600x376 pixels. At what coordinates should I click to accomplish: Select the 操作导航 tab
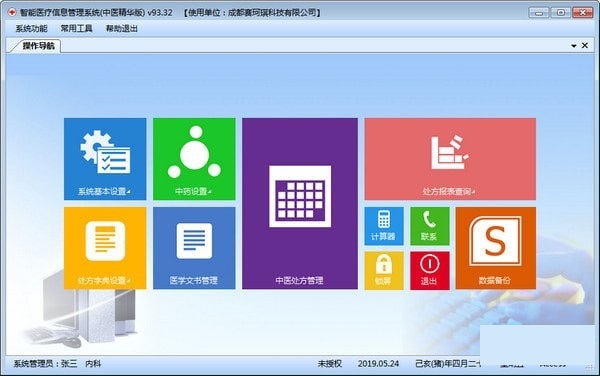(38, 46)
